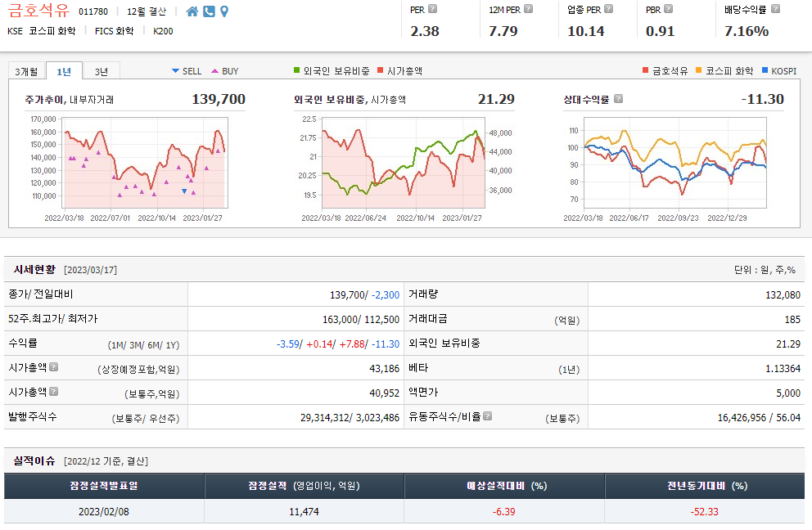Open help icon next to PBR
The width and height of the screenshot is (812, 530).
pos(668,9)
